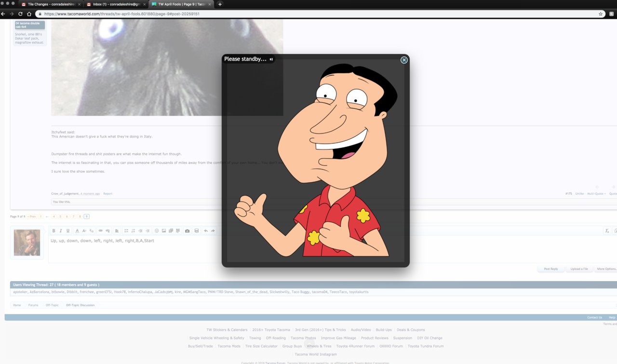
Task: Indent the text in editor
Action: tap(148, 231)
